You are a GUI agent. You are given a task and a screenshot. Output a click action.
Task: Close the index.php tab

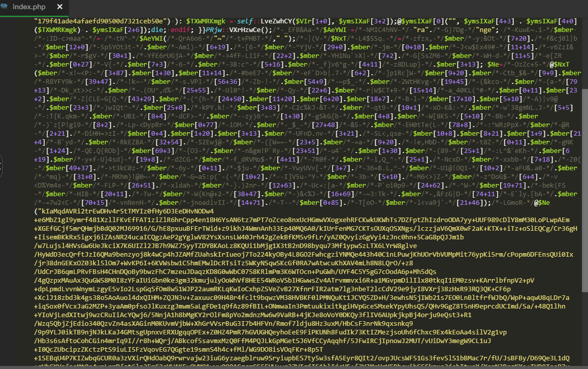coord(59,7)
